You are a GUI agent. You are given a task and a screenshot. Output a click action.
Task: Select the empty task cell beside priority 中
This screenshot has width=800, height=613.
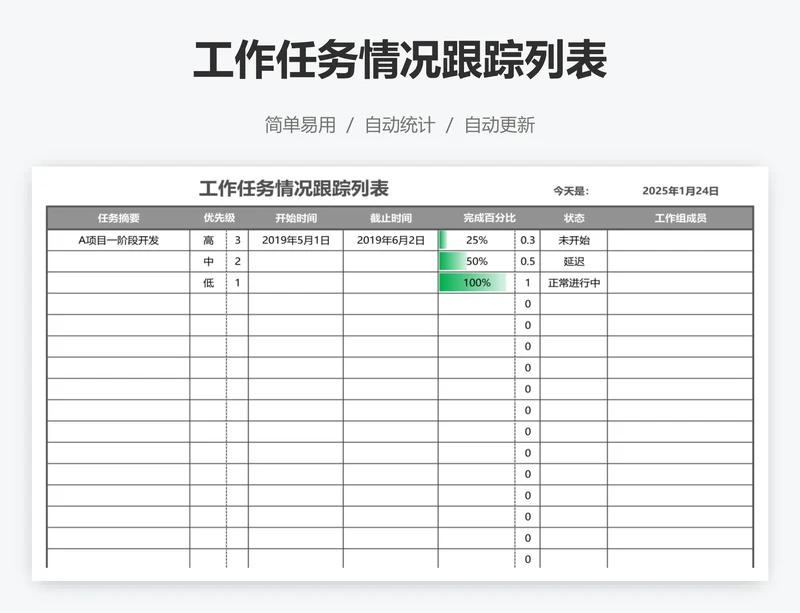(118, 262)
